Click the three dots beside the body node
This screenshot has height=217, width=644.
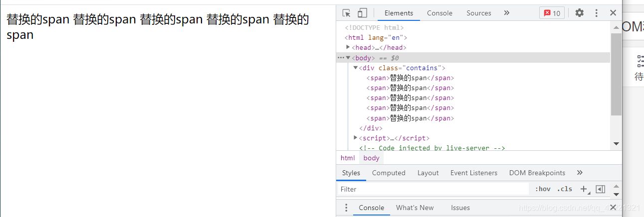click(x=341, y=58)
